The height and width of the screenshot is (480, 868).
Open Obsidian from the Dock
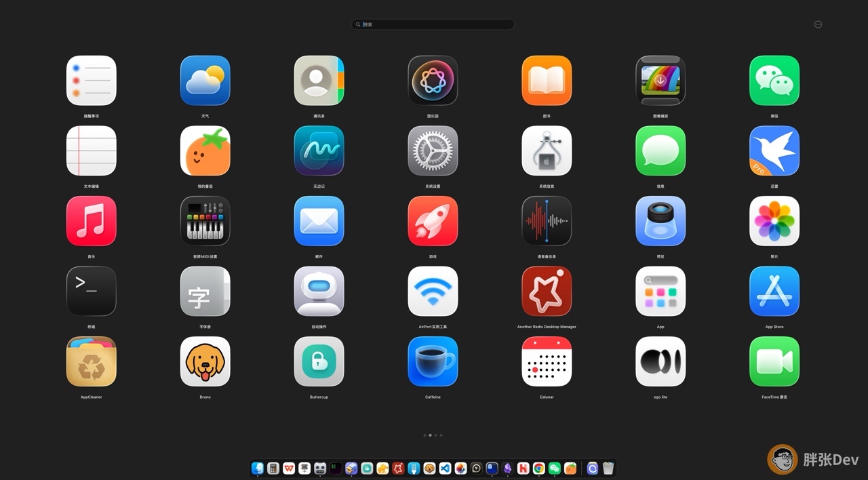pos(507,468)
